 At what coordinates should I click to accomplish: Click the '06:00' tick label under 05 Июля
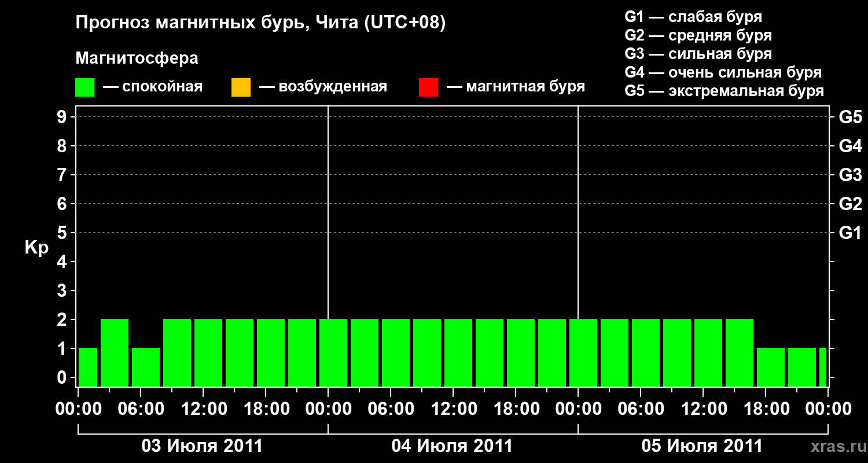pos(641,409)
